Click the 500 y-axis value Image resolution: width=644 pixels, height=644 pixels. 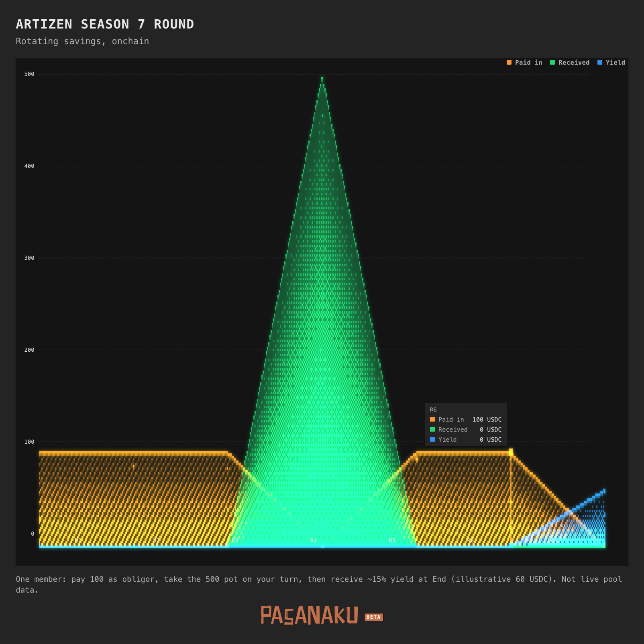coord(29,74)
